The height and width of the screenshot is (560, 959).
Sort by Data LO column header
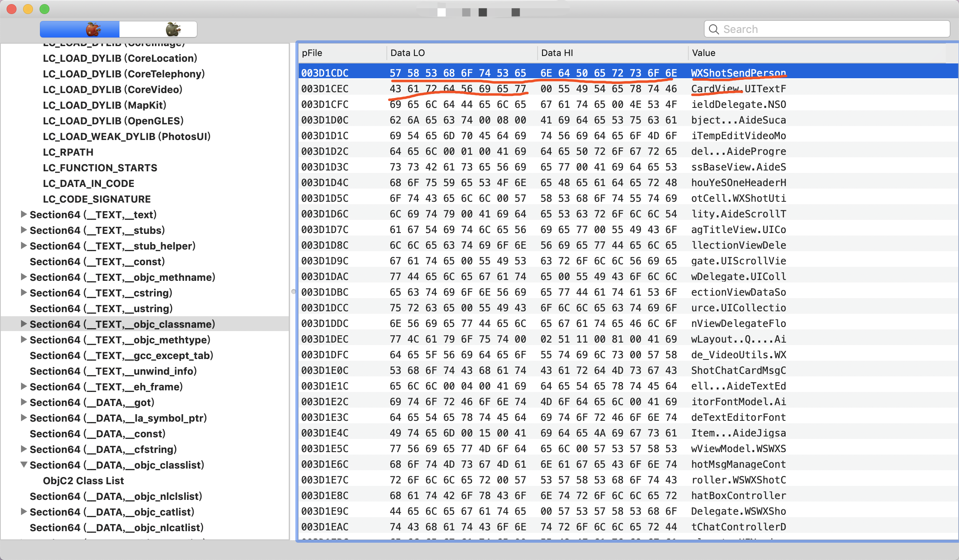[407, 53]
